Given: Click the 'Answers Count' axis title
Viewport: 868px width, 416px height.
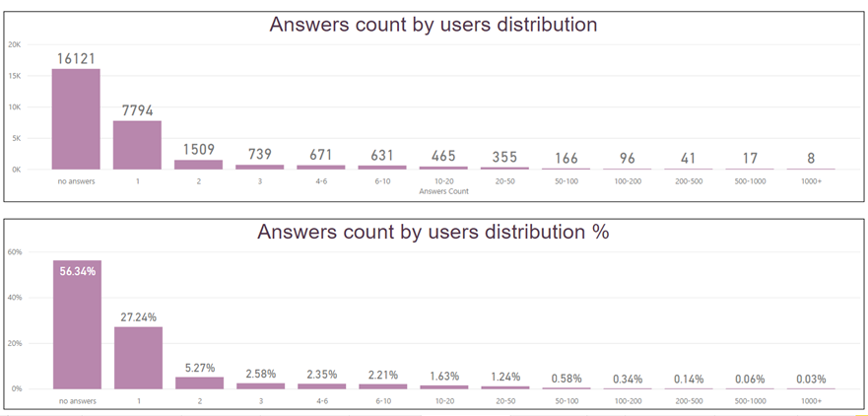Looking at the screenshot, I should coord(443,191).
